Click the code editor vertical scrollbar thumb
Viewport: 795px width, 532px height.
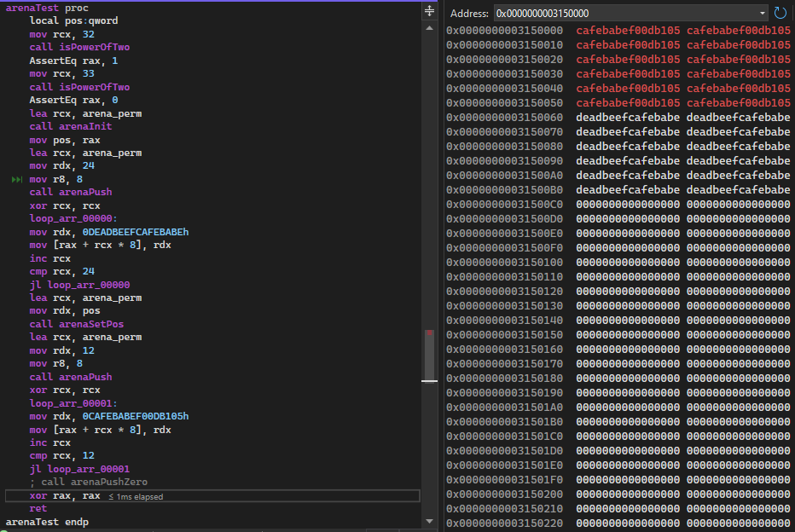429,355
